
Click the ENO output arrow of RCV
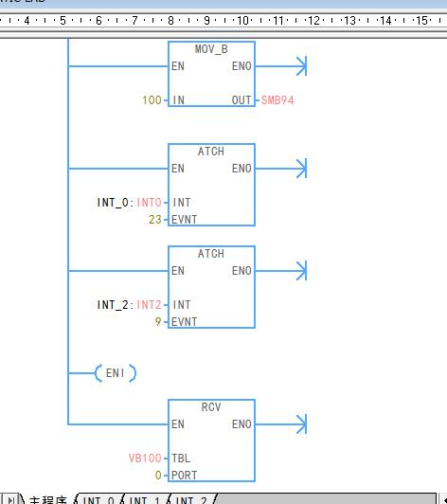click(x=301, y=424)
